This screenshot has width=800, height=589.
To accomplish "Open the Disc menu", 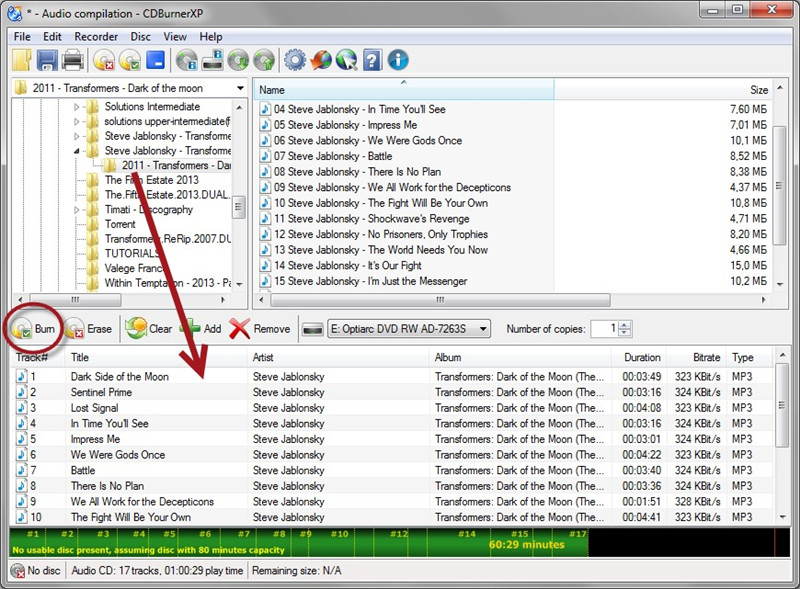I will pyautogui.click(x=140, y=36).
